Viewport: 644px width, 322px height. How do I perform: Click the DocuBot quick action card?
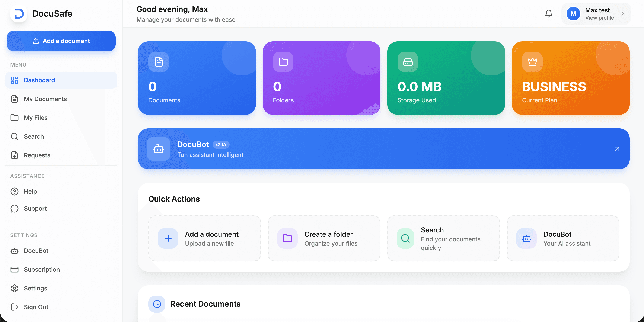563,239
